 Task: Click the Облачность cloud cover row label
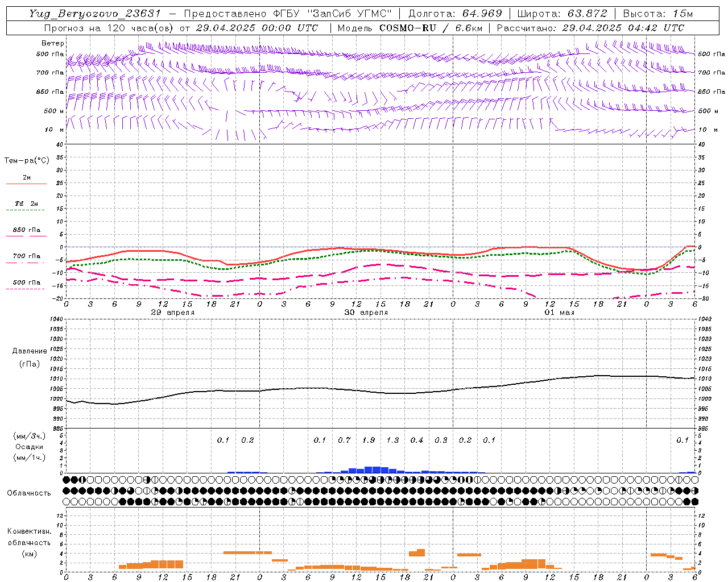point(29,493)
